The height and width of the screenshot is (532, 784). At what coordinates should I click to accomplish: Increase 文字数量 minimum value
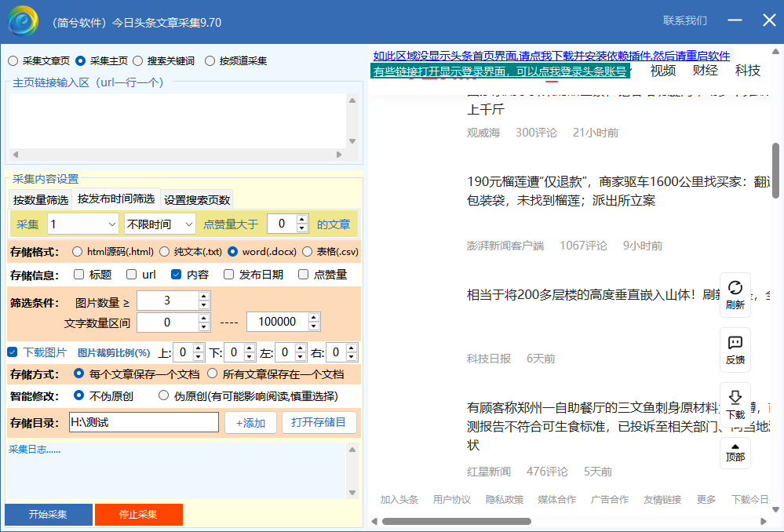(x=203, y=318)
